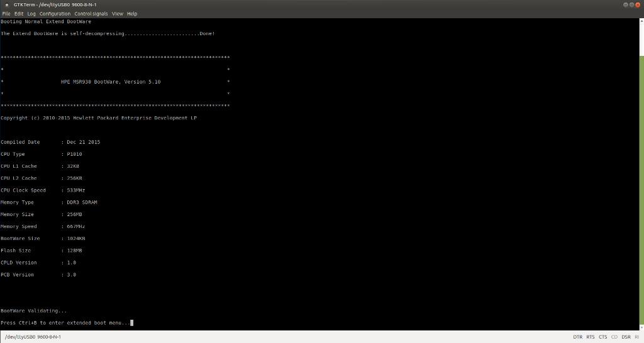Open the Edit menu
644x343 pixels.
click(19, 13)
